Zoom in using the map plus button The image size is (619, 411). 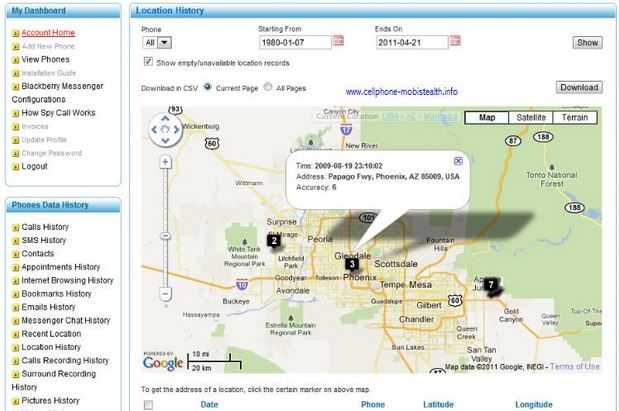tap(165, 162)
